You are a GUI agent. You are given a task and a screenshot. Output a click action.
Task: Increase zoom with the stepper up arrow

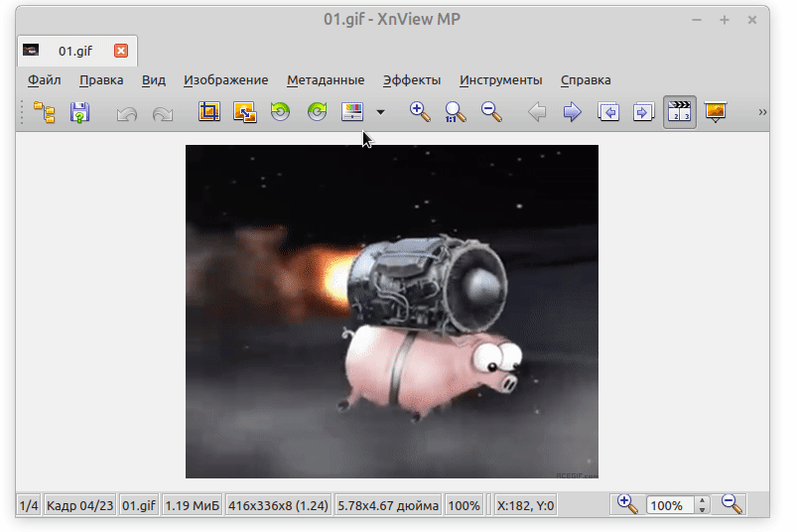[702, 501]
